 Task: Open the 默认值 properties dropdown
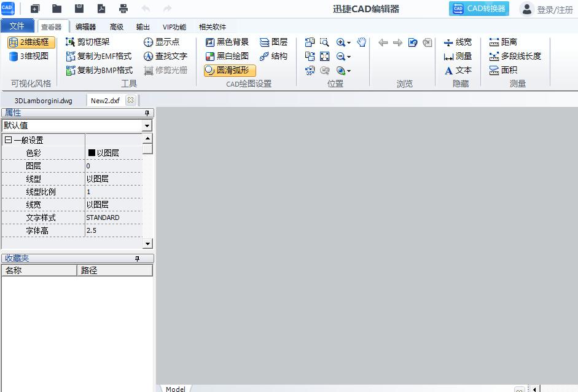(x=147, y=125)
